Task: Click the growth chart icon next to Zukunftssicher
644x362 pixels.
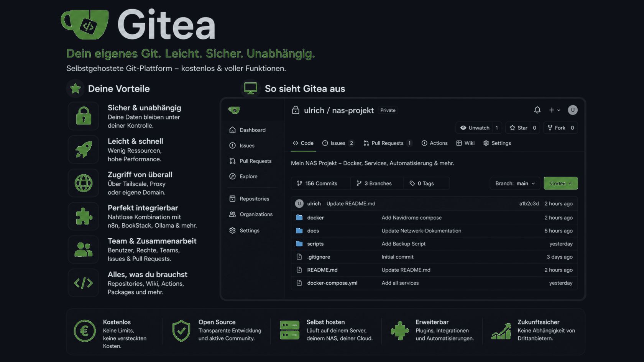Action: 501,331
